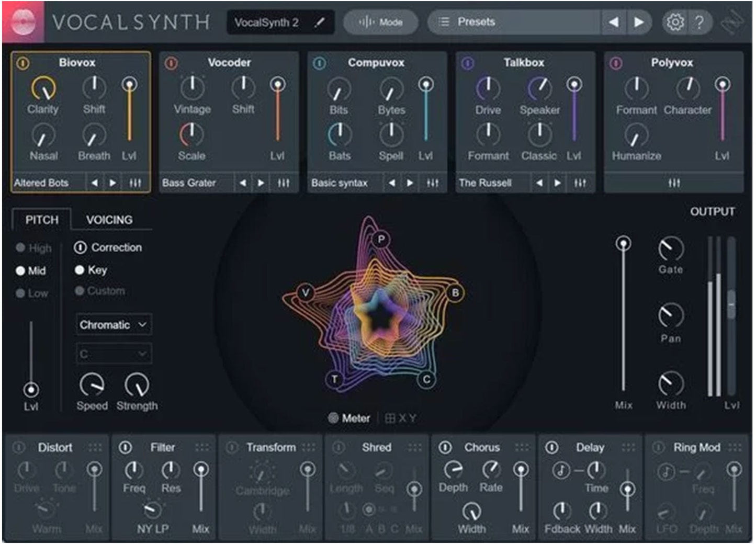Toggle the Compuvox module power button
Viewport: 756px width, 544px height.
319,63
